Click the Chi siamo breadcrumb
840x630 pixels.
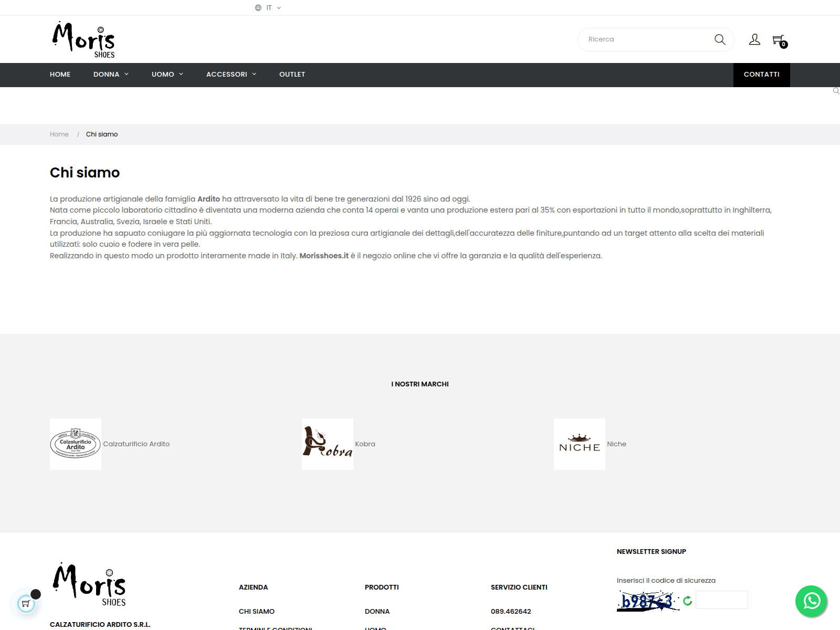coord(102,134)
